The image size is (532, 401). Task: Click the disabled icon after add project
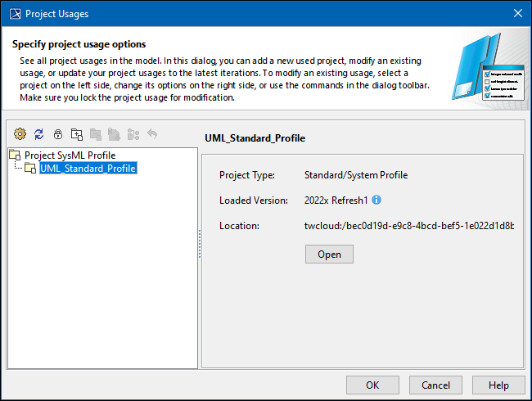coord(95,134)
